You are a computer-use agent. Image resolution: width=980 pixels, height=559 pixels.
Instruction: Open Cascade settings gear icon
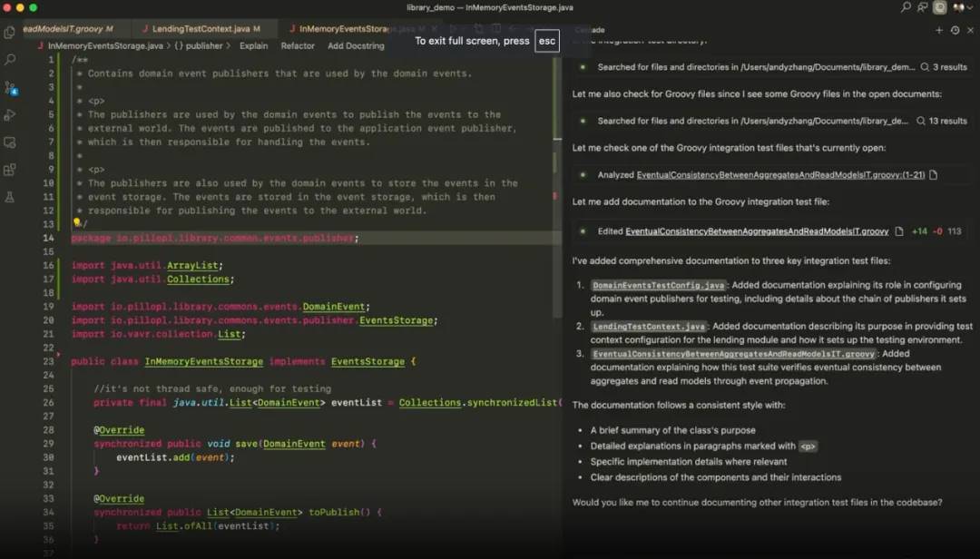(955, 30)
